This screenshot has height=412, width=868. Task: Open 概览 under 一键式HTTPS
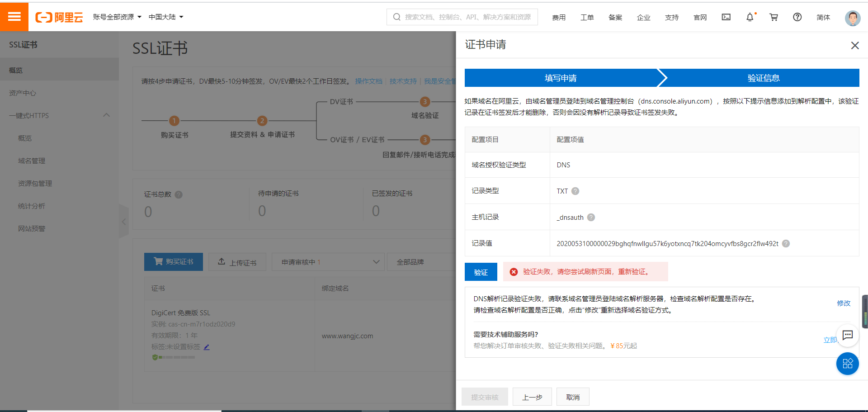pos(59,138)
